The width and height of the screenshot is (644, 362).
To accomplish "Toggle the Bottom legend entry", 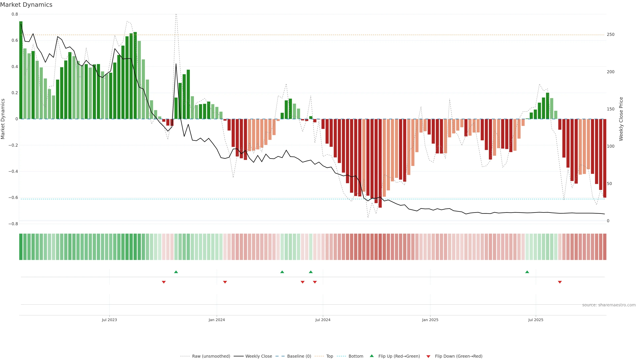I will pos(356,356).
